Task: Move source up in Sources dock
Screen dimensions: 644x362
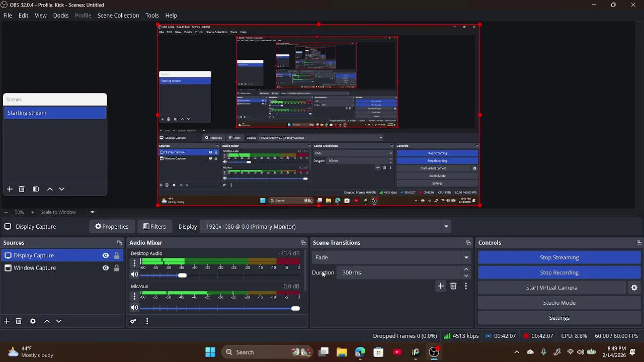Action: pyautogui.click(x=47, y=321)
